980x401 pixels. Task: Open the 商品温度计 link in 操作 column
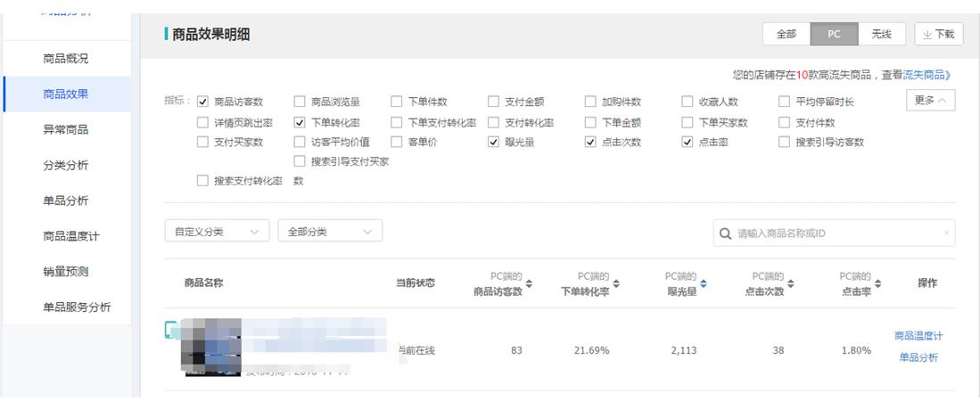(918, 336)
